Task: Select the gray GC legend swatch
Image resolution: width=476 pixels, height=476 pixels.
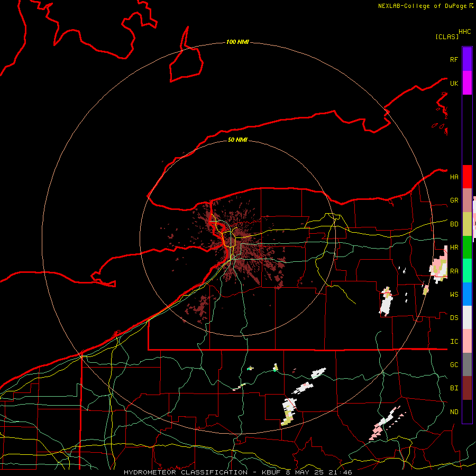Action: tap(467, 364)
